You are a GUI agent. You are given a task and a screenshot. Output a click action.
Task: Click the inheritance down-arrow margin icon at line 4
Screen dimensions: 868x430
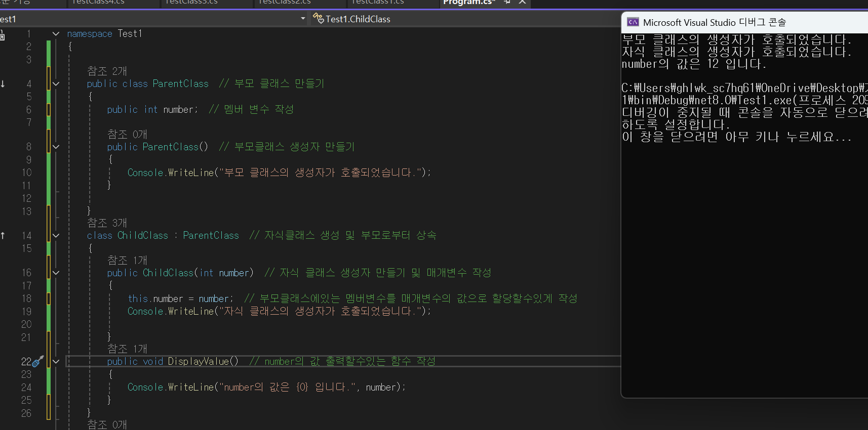point(3,84)
